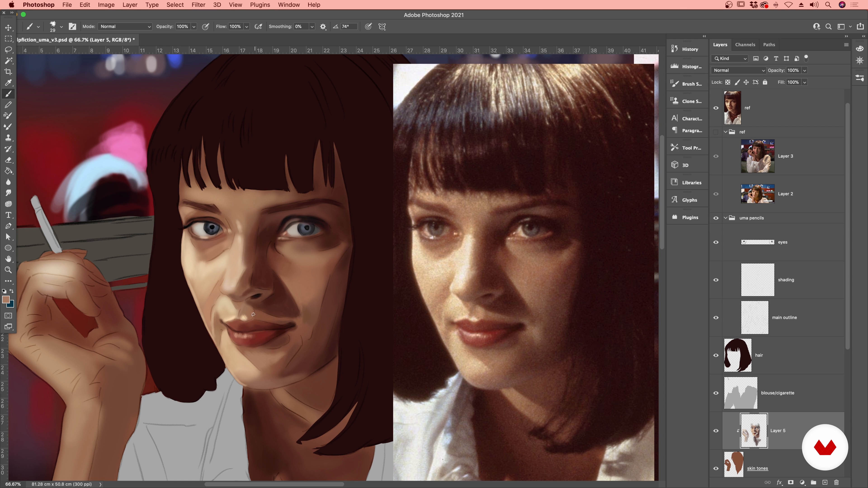The image size is (868, 488).
Task: Open the layer blend mode dropdown
Action: [739, 70]
